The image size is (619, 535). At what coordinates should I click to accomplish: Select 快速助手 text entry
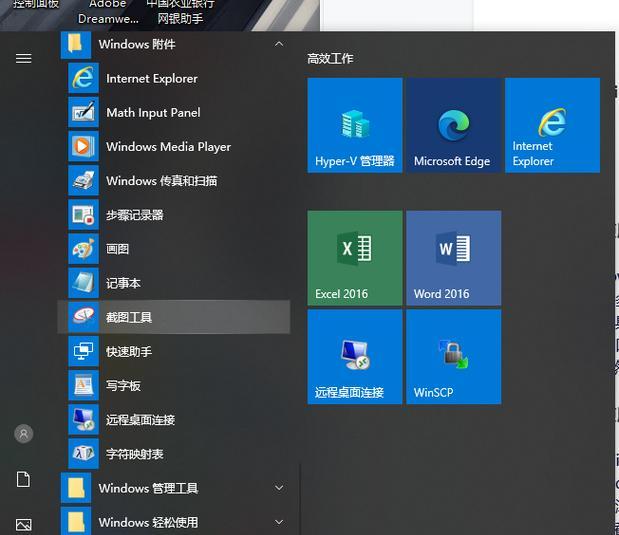pyautogui.click(x=129, y=351)
